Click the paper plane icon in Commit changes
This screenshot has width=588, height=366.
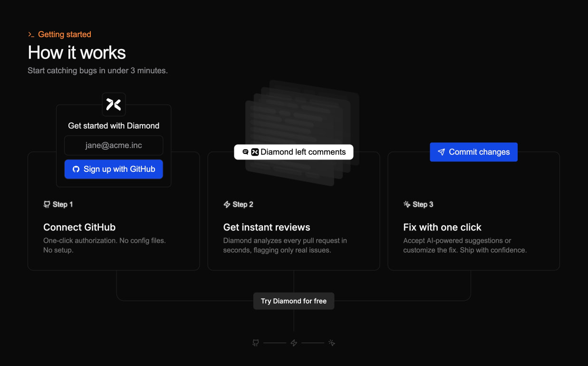pyautogui.click(x=441, y=152)
